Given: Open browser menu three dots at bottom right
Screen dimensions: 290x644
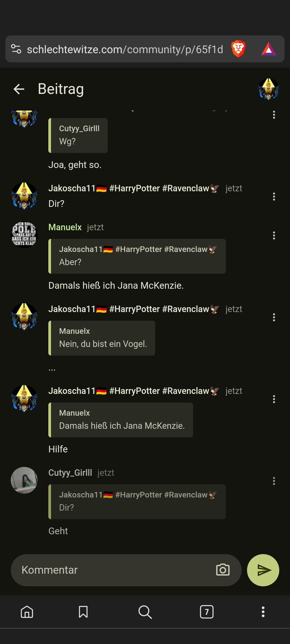Looking at the screenshot, I should click(x=263, y=612).
